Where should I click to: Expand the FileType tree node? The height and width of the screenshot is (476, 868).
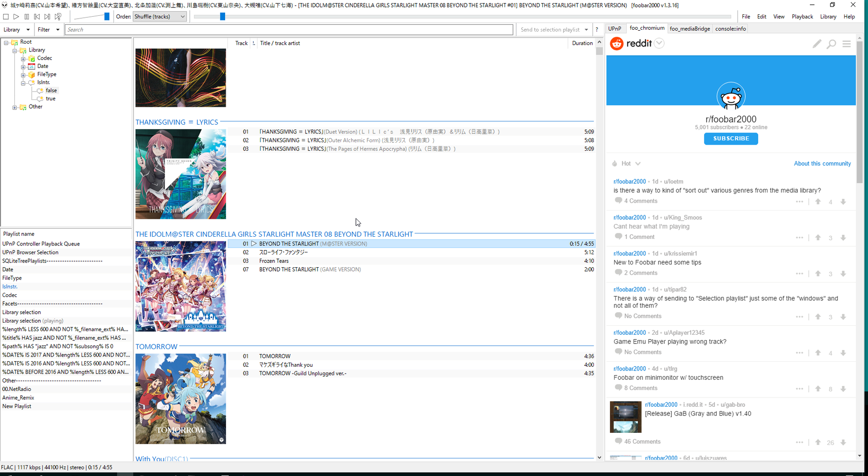click(23, 75)
